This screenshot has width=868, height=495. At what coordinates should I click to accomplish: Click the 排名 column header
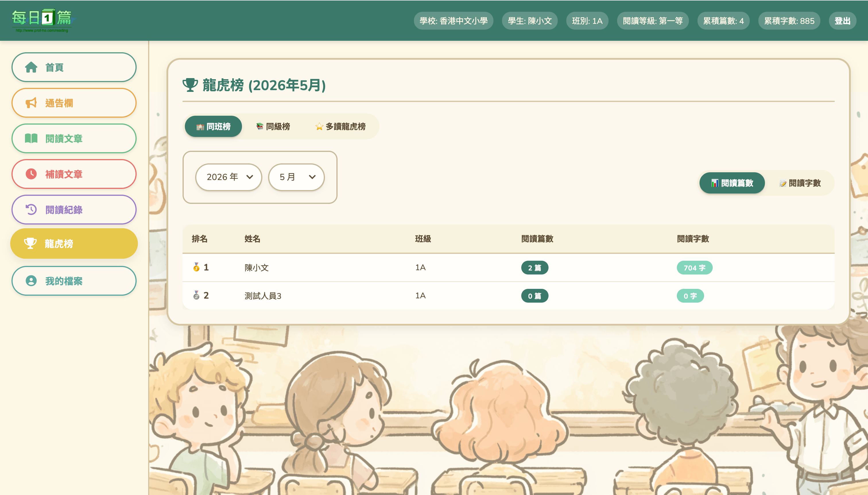tap(199, 239)
